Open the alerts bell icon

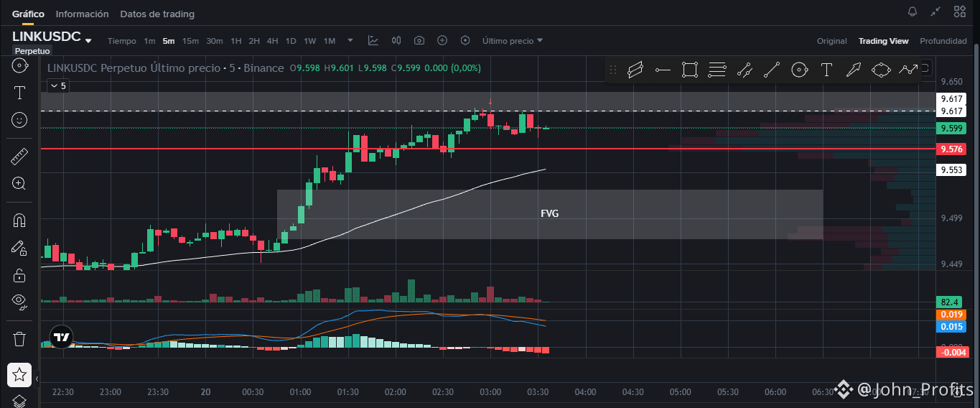(x=913, y=11)
